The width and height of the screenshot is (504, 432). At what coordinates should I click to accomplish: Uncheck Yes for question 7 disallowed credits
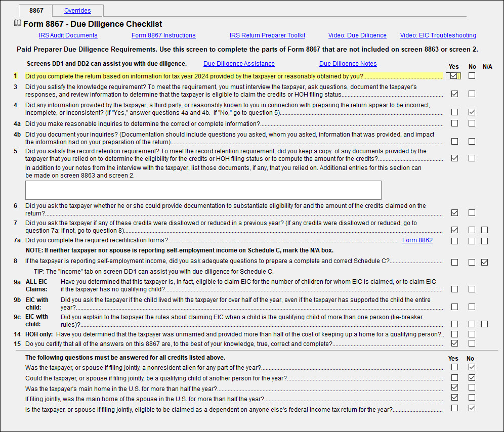click(x=454, y=230)
